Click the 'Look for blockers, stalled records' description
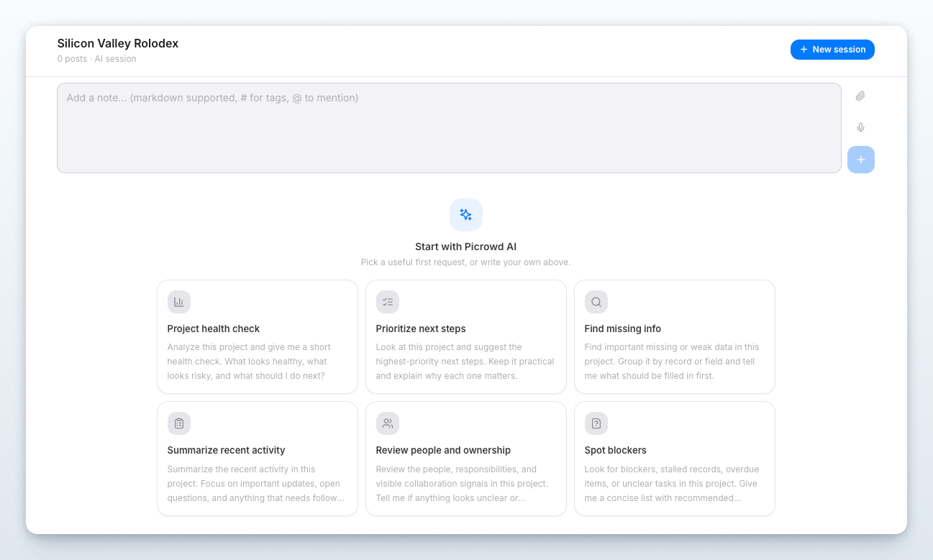 [x=672, y=483]
